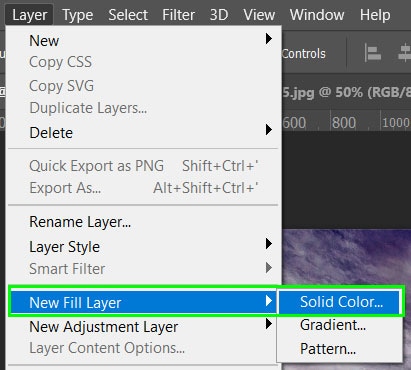Viewport: 411px width, 370px height.
Task: Switch to the 5.jpg document tab
Action: coord(347,92)
